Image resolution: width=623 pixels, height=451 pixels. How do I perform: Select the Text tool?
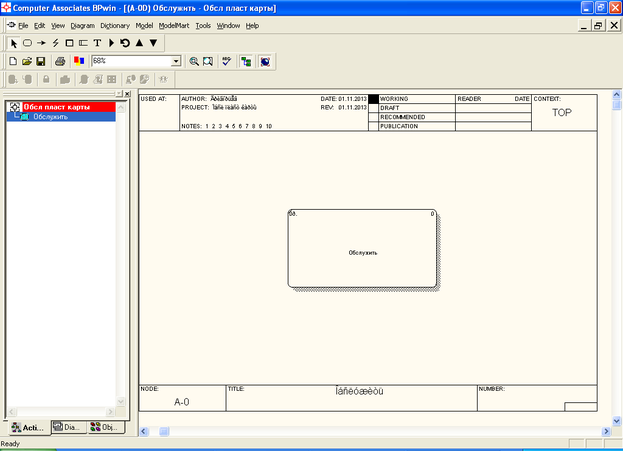click(97, 43)
